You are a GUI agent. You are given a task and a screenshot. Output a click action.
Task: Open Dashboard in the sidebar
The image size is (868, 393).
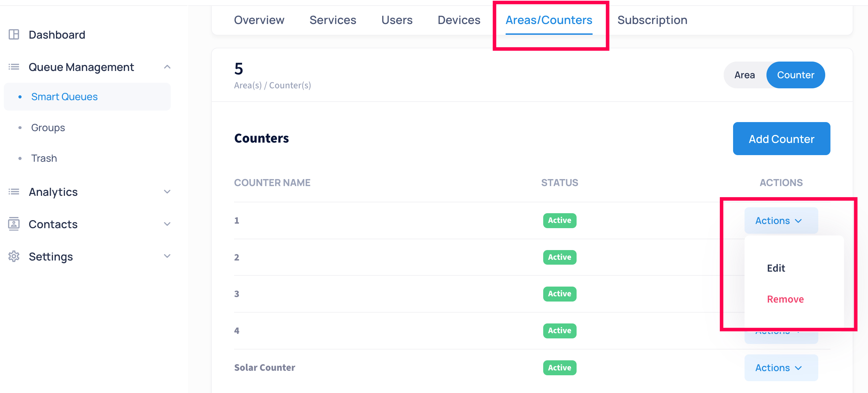pyautogui.click(x=57, y=35)
